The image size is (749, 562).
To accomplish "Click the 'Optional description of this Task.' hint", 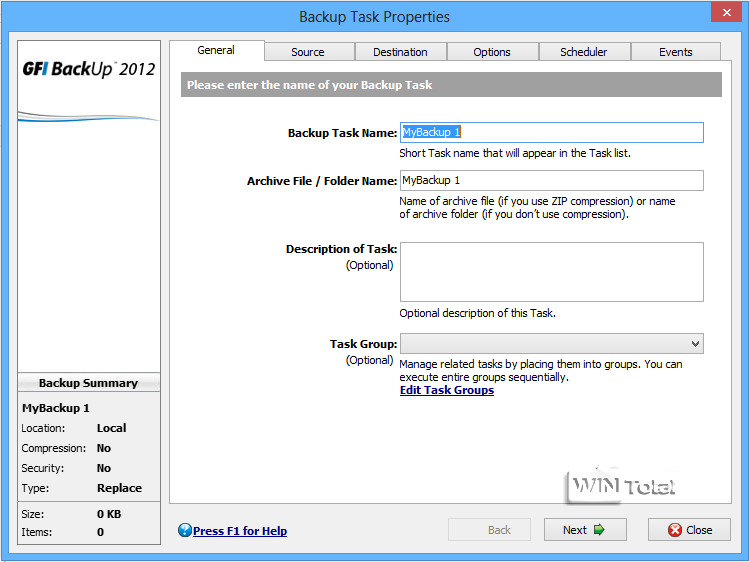I will [478, 313].
